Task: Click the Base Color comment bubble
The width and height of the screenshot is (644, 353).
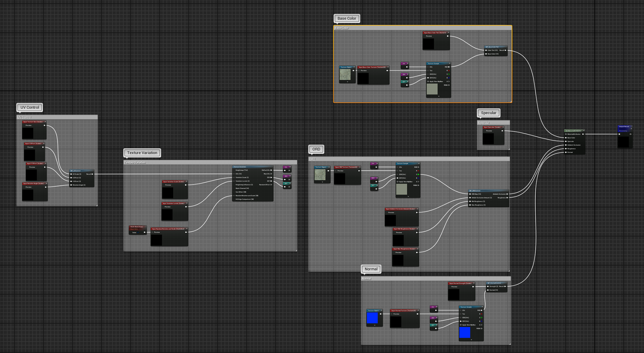Action: click(x=347, y=18)
